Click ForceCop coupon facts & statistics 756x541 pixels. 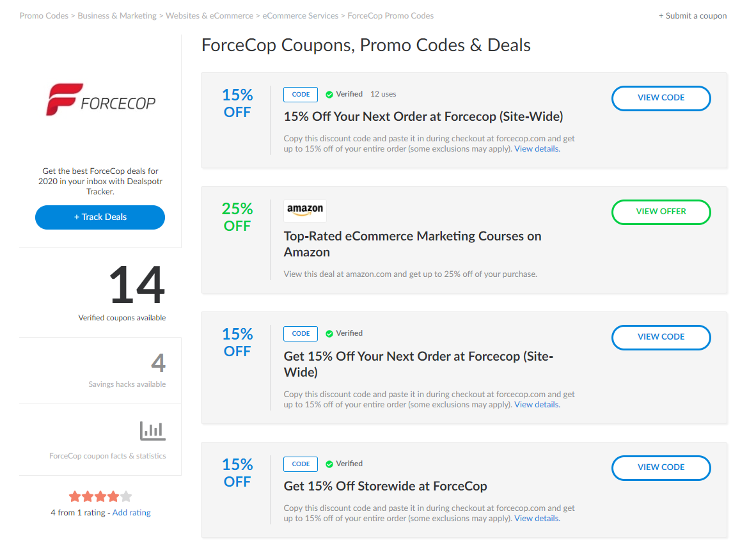click(107, 456)
